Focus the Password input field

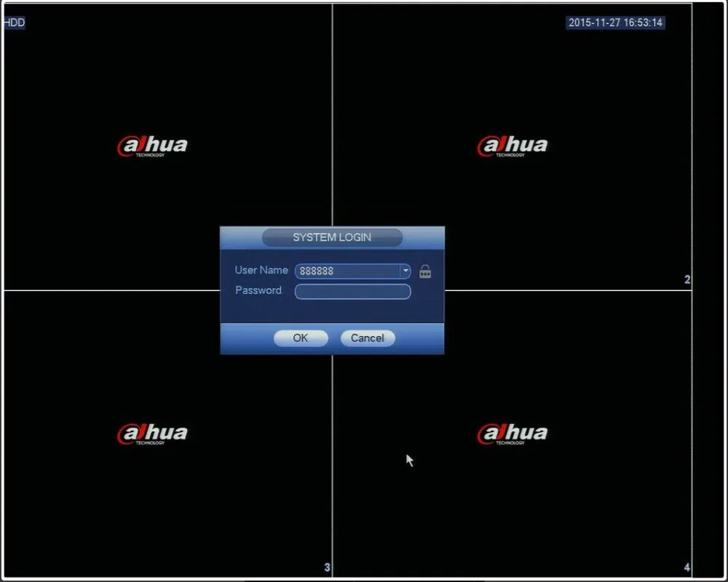(352, 292)
